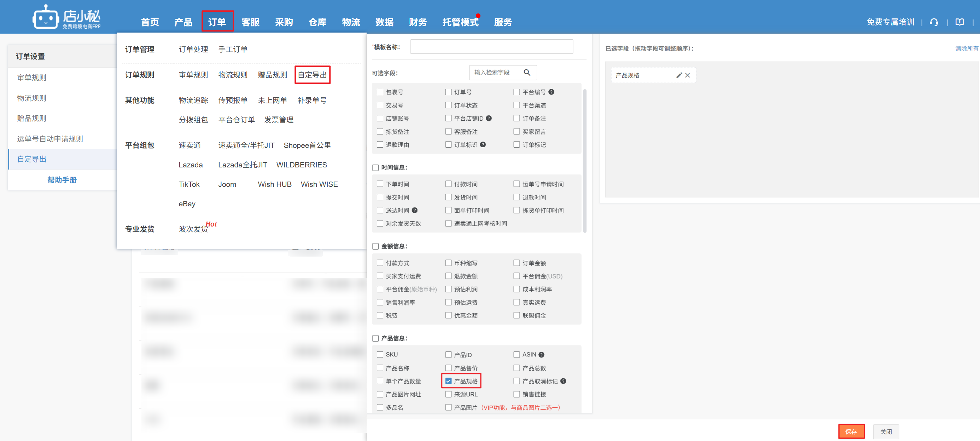Choose 自定导出 in order rules menu
The height and width of the screenshot is (441, 980).
312,75
